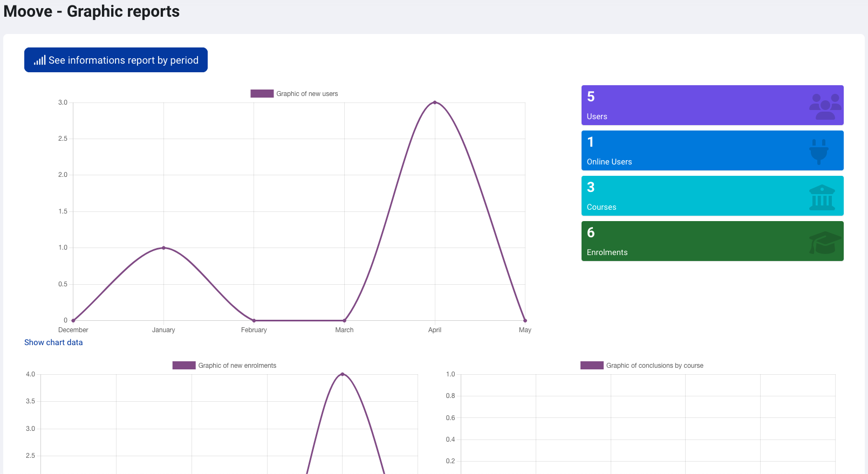Click the Graphic of conclusions by course label
This screenshot has width=868, height=474.
(655, 366)
